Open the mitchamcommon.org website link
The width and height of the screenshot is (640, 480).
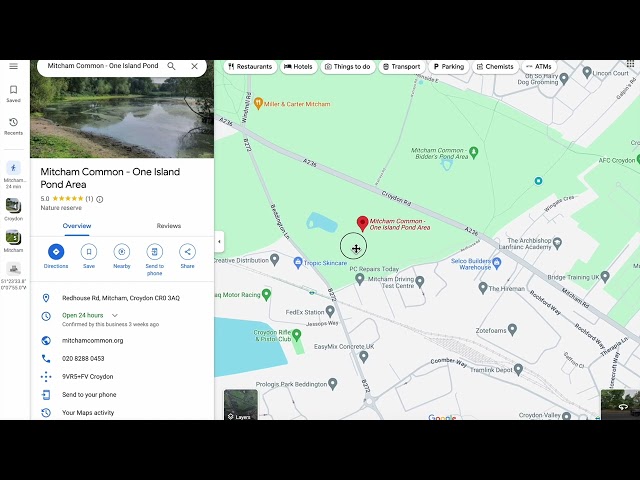(92, 340)
